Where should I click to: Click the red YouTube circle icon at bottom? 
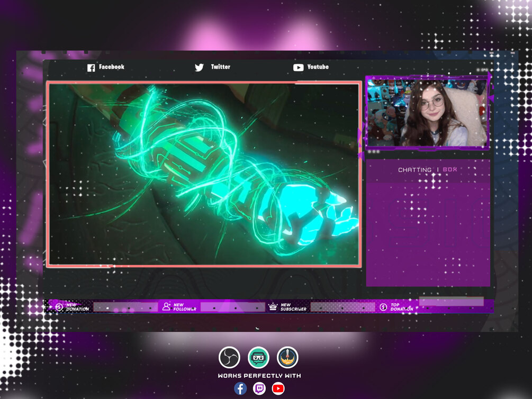coord(278,388)
